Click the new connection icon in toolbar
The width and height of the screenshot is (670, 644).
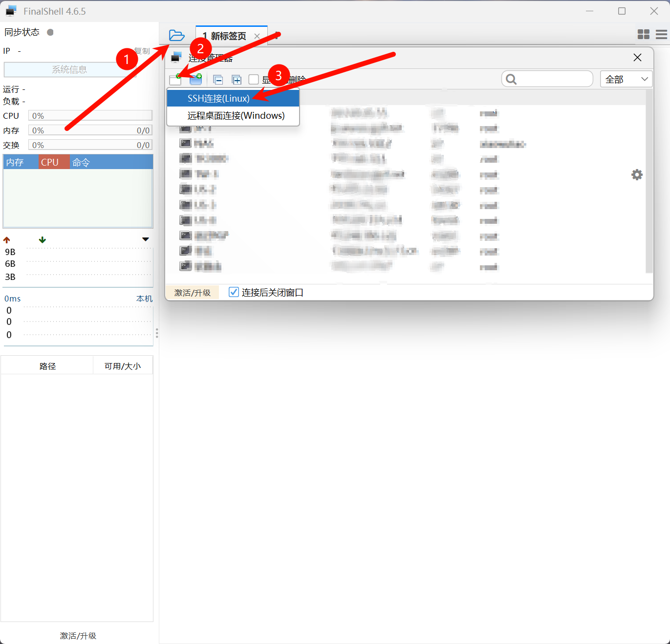coord(175,80)
